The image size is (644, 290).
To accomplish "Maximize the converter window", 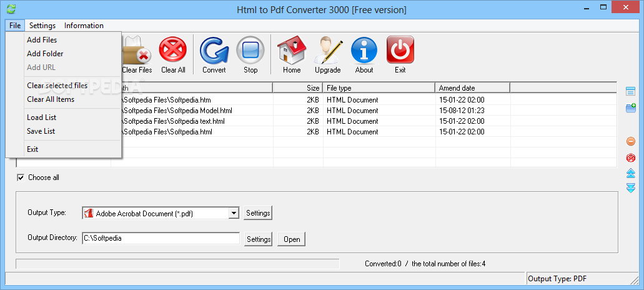I will 603,7.
